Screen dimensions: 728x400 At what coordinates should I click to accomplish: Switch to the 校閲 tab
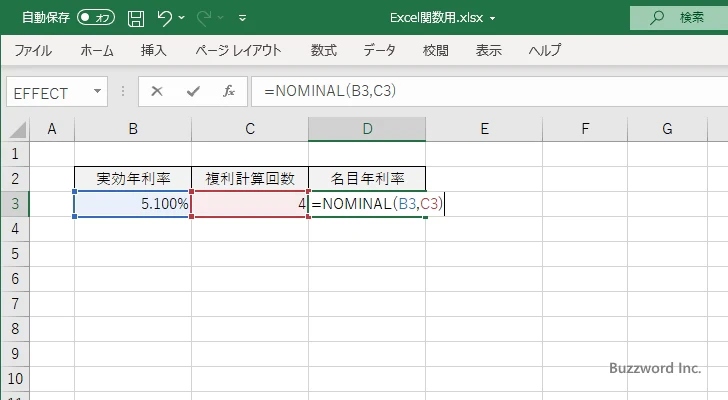pos(436,50)
